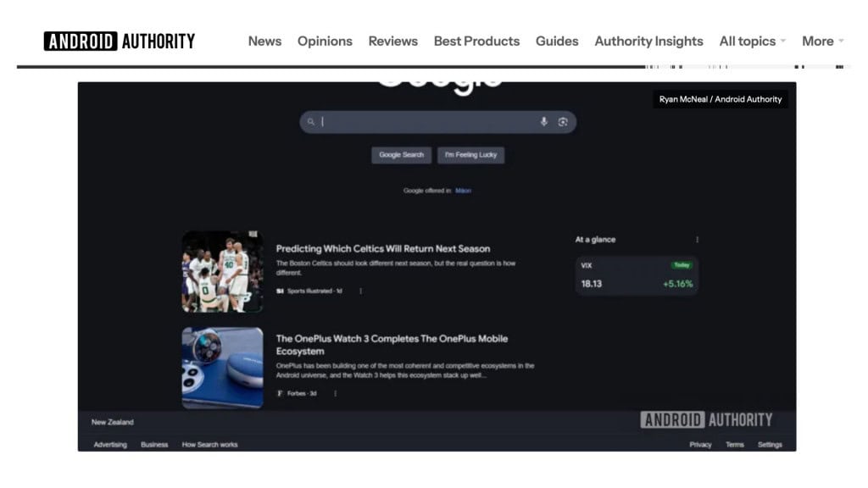Open the VIX stock card

pyautogui.click(x=637, y=275)
